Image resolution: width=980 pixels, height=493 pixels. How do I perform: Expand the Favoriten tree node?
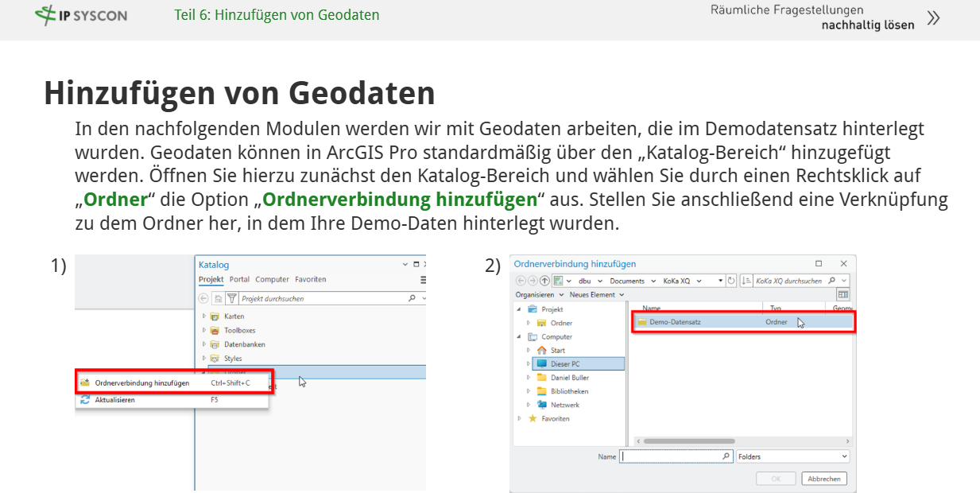coord(519,418)
